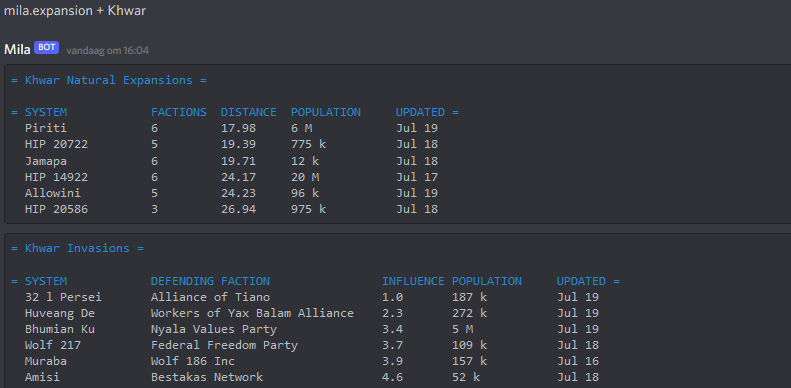This screenshot has width=791, height=388.
Task: Click population value 272 k
Action: pos(469,313)
